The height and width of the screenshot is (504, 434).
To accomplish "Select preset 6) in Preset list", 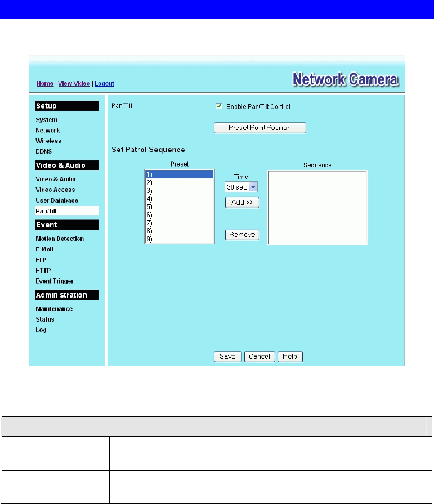I will 180,215.
